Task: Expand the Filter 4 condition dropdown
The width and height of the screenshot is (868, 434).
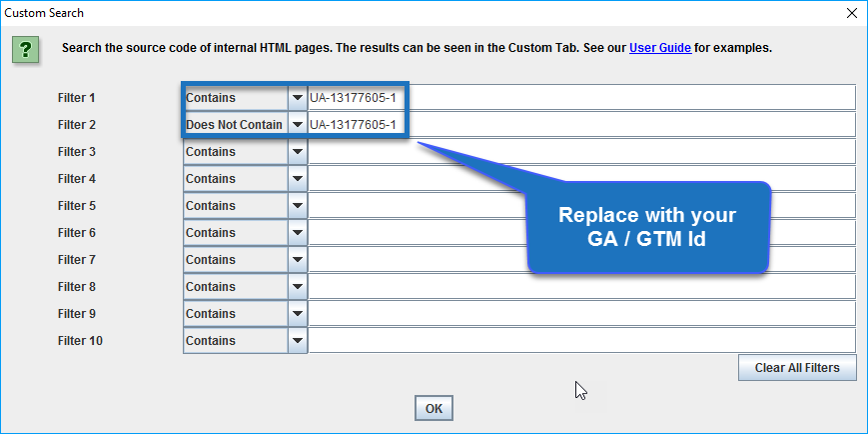Action: click(x=245, y=179)
